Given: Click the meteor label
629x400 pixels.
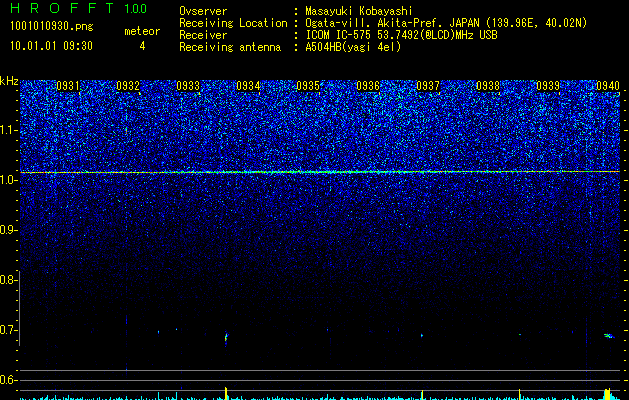Looking at the screenshot, I should coord(142,31).
